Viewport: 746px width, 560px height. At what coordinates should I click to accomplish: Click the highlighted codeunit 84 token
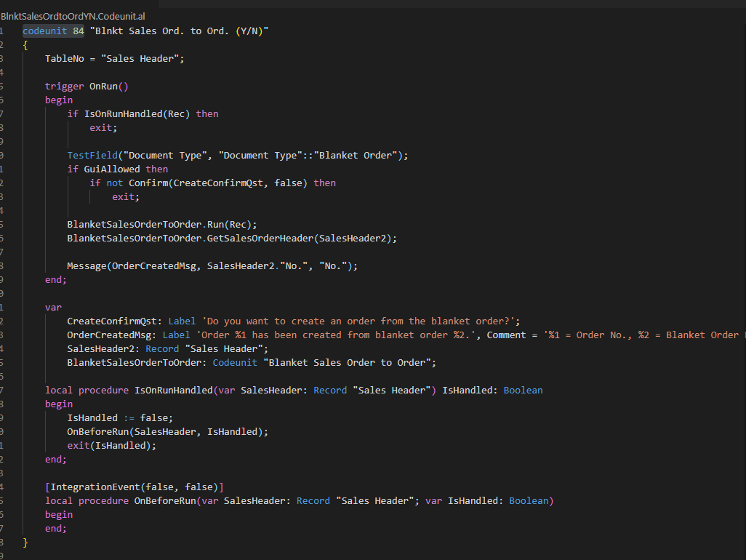(52, 31)
